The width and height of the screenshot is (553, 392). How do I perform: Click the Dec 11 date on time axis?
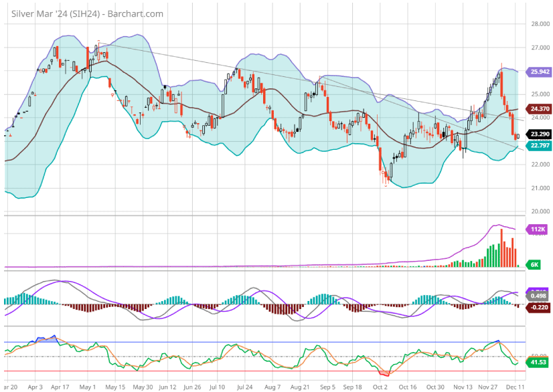(x=516, y=387)
